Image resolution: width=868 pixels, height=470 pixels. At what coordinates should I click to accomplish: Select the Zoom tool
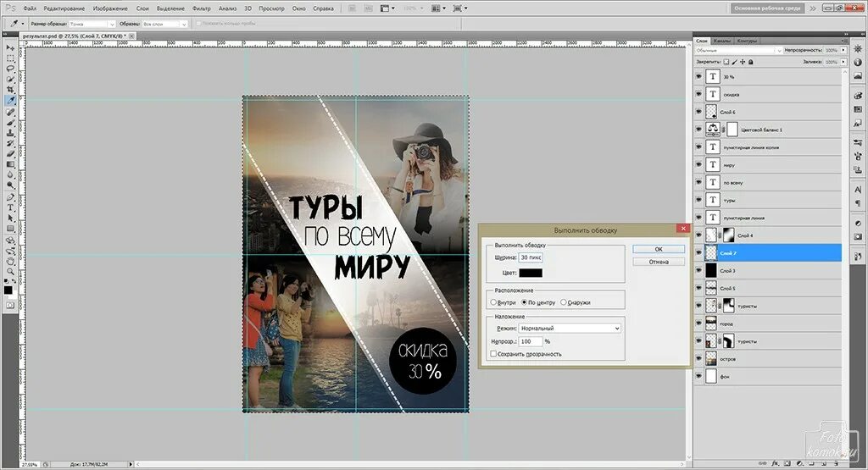pyautogui.click(x=10, y=272)
